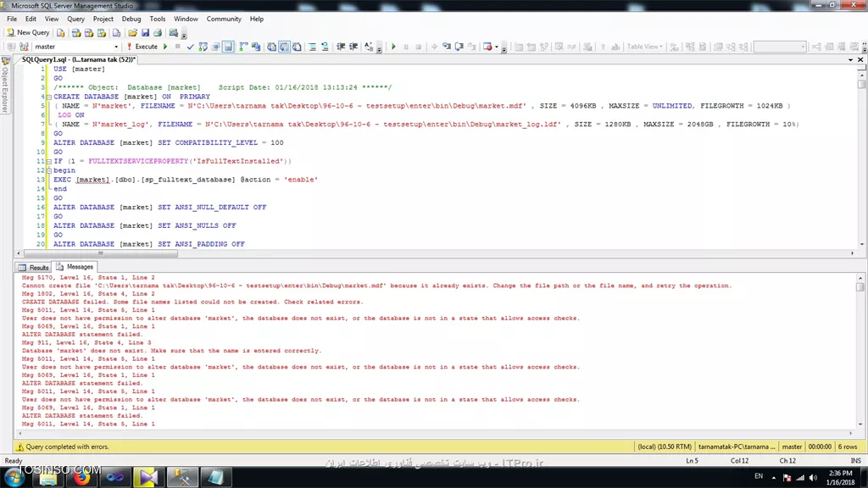Image resolution: width=868 pixels, height=488 pixels.
Task: Start debugging with the green arrow beside Execute
Action: [x=165, y=47]
